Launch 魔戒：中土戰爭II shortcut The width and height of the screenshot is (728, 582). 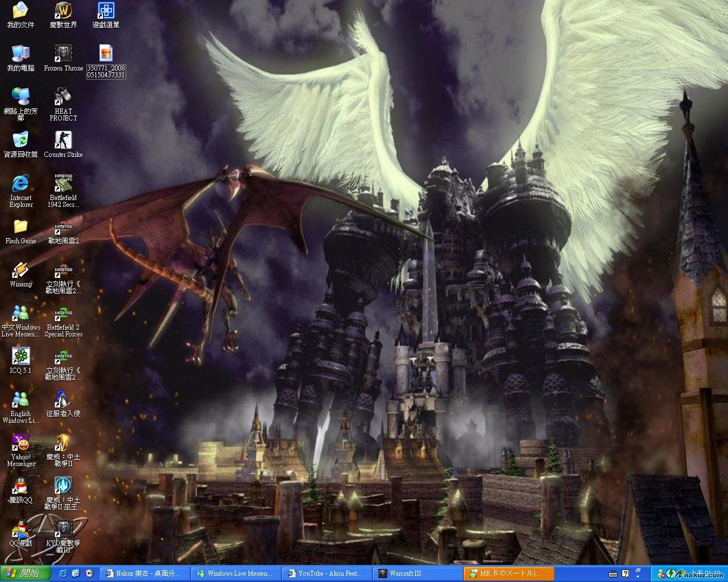(63, 450)
